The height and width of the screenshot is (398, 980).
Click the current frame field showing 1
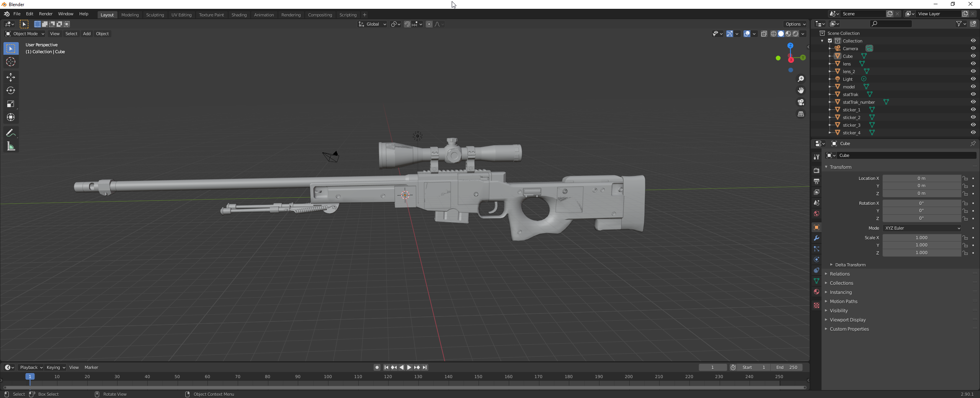pos(713,367)
